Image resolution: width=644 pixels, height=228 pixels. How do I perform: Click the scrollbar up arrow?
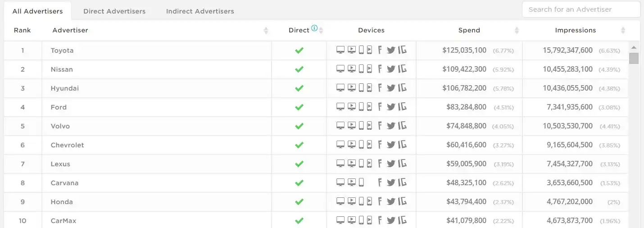tap(634, 47)
